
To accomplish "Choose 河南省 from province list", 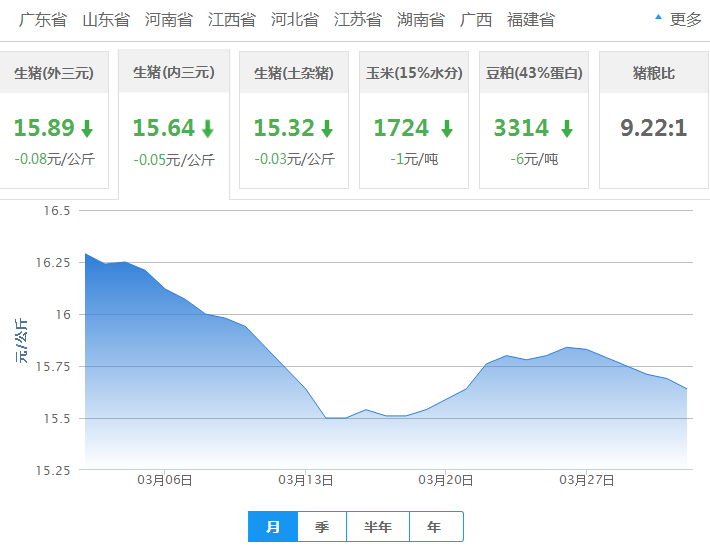I will [169, 19].
